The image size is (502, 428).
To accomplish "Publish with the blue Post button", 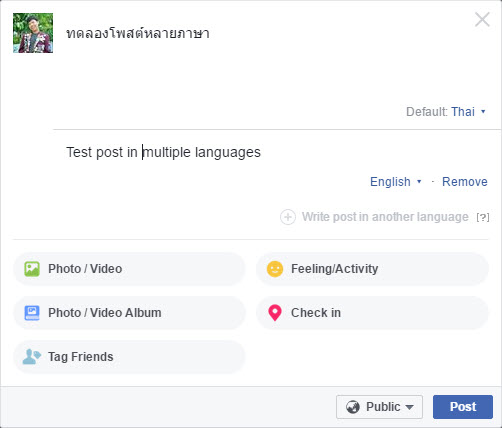I will pyautogui.click(x=463, y=407).
